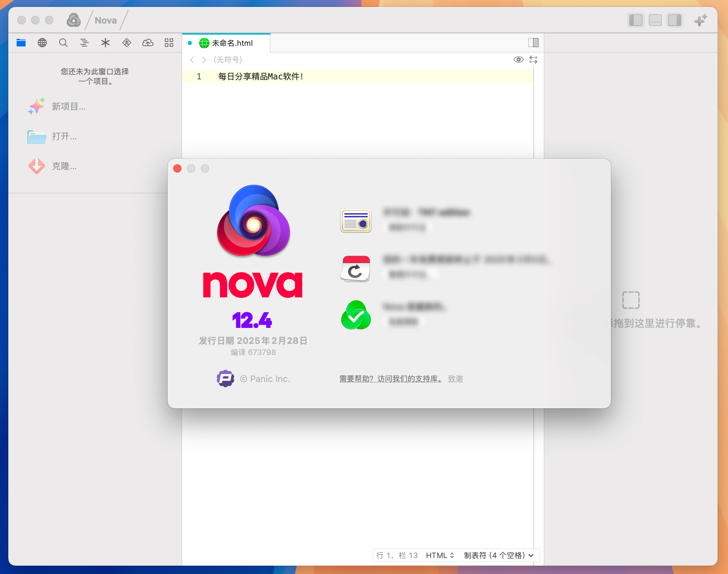Click the Nova app logo in title bar
Viewport: 728px width, 574px height.
click(74, 20)
